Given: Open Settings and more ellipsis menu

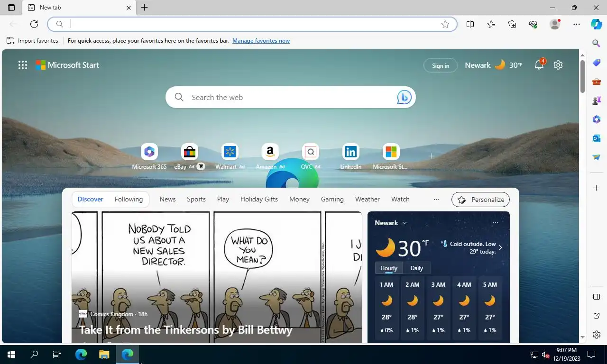Looking at the screenshot, I should pos(577,24).
